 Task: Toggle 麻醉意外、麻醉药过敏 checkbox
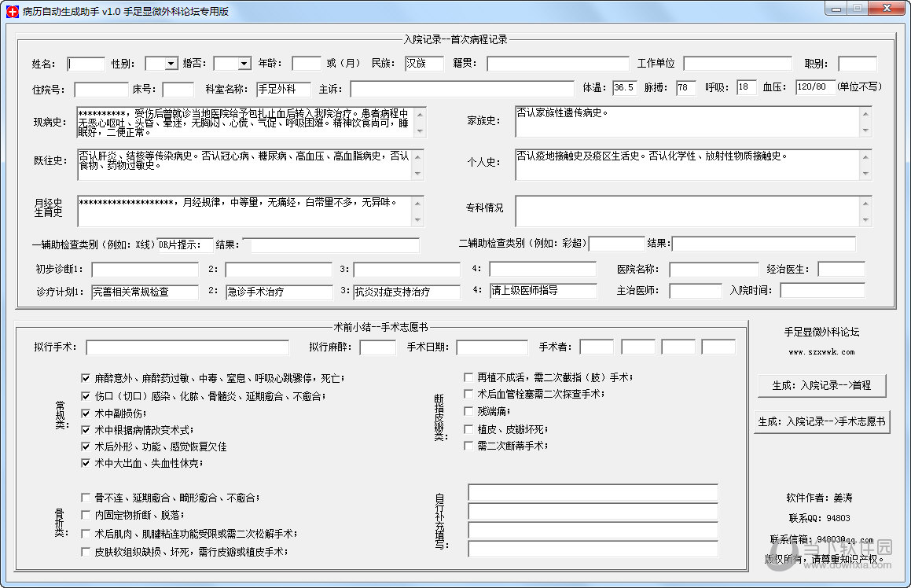click(86, 378)
